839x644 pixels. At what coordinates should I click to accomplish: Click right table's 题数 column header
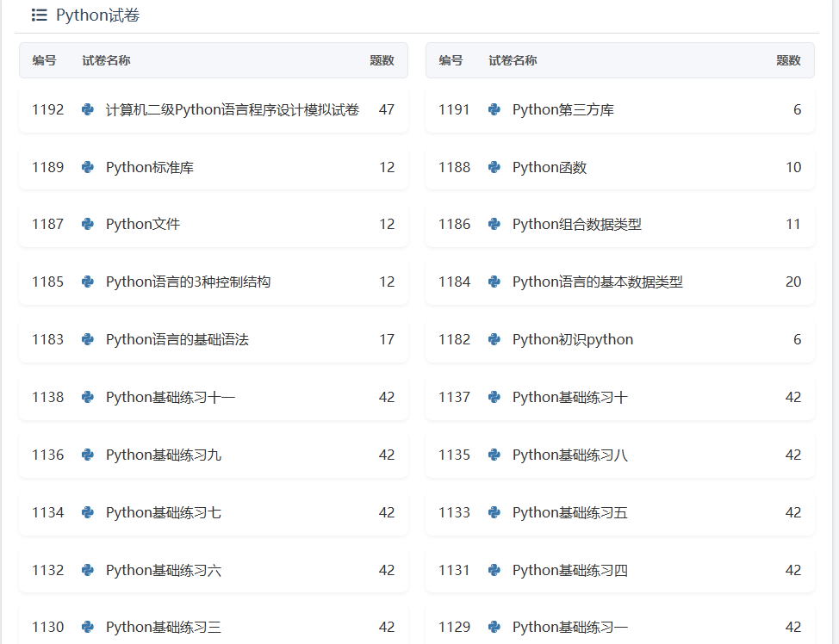point(789,60)
